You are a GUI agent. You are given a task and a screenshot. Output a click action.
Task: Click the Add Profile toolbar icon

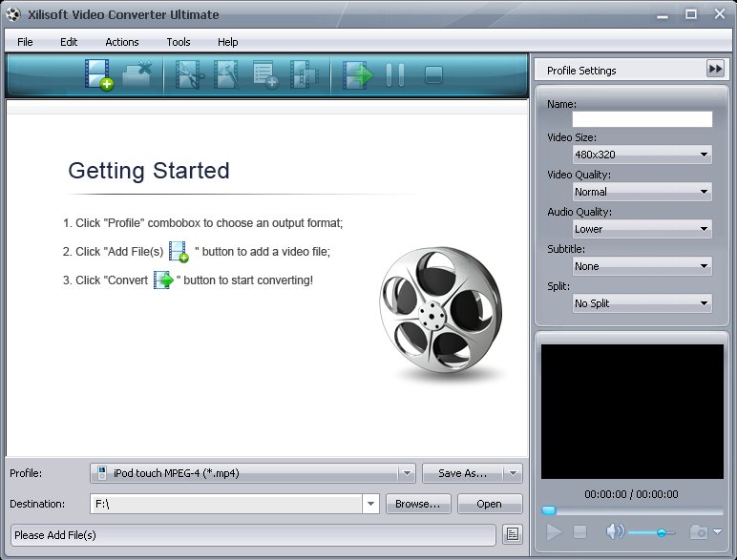tap(265, 74)
